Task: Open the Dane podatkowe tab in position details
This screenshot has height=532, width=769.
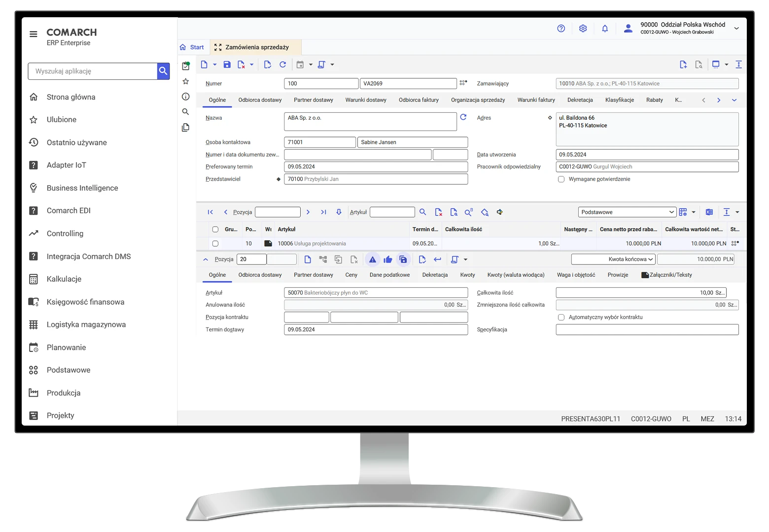Action: [x=389, y=275]
